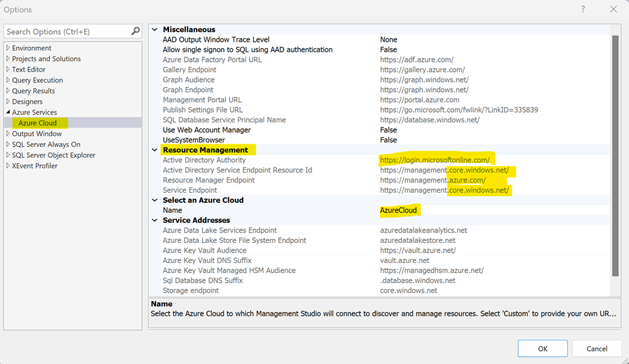629x364 pixels.
Task: Select the Service Endpoint property label
Action: point(190,190)
